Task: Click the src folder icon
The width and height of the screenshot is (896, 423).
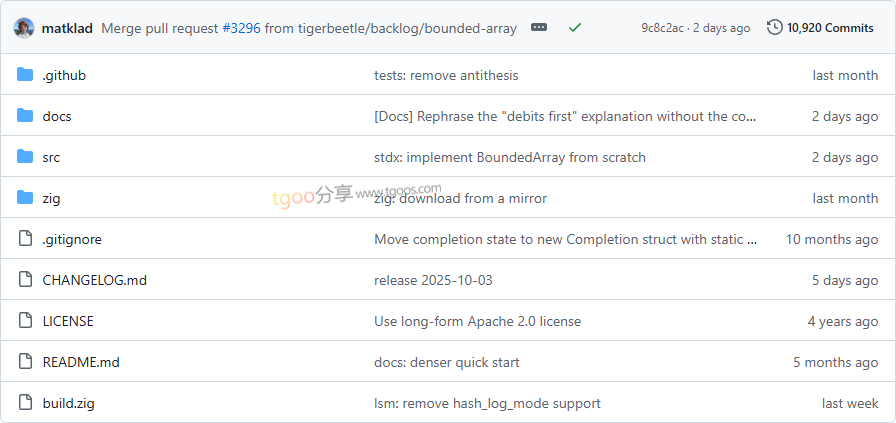Action: tap(25, 157)
